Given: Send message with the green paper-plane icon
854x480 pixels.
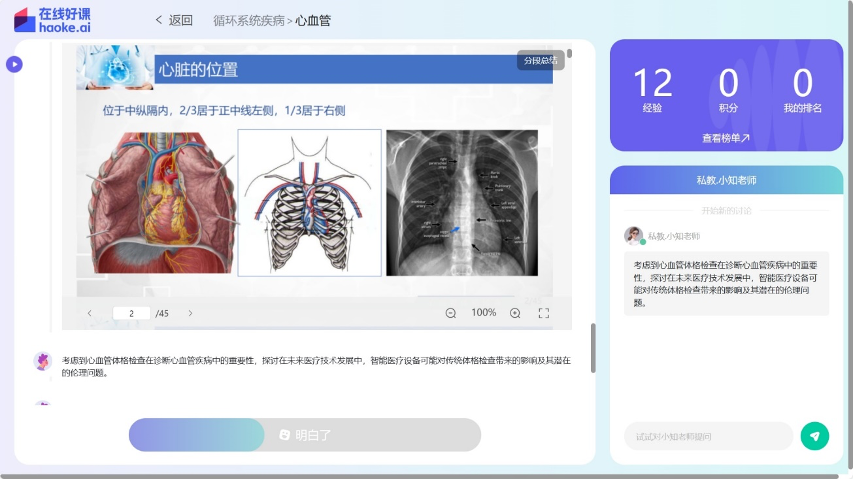Looking at the screenshot, I should 815,436.
